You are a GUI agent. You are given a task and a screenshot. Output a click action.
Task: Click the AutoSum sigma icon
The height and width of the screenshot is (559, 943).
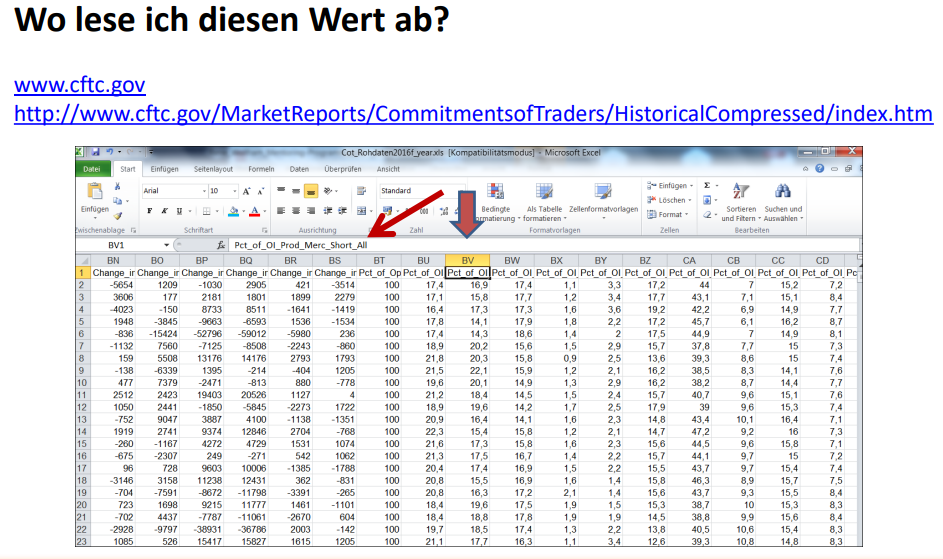point(706,186)
